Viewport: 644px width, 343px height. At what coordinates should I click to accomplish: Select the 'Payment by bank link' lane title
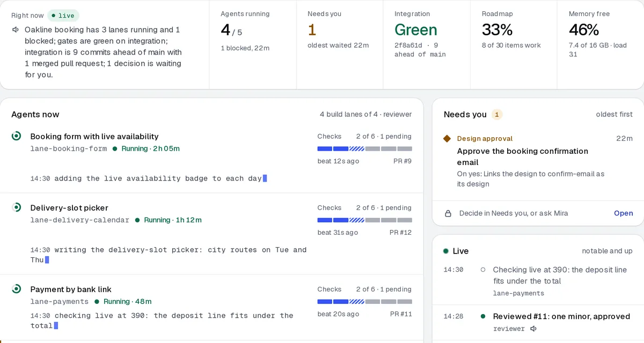[x=71, y=289]
